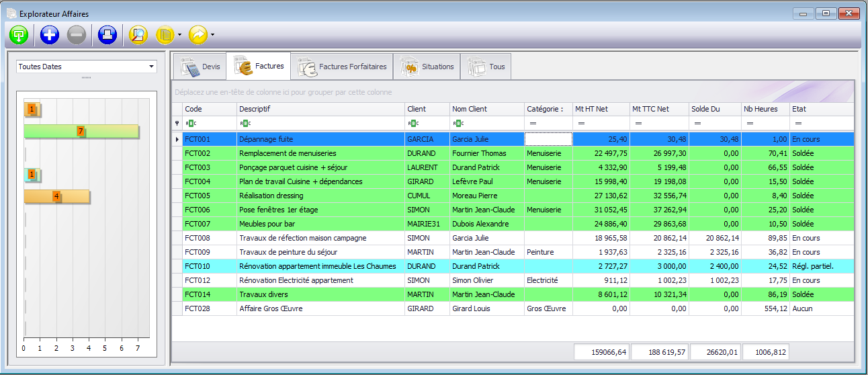Sort by the Mt TTC Net header
868x375 pixels.
click(659, 109)
